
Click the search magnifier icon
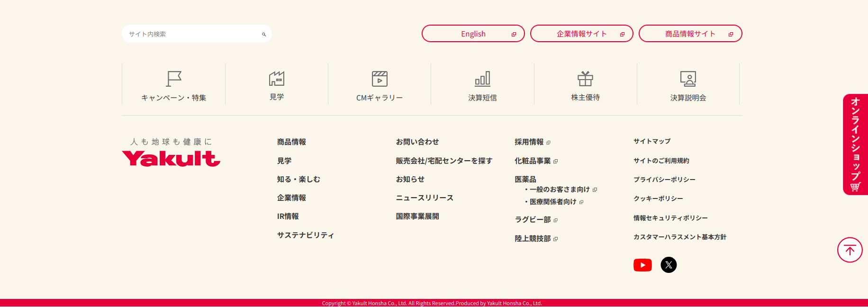pos(264,34)
